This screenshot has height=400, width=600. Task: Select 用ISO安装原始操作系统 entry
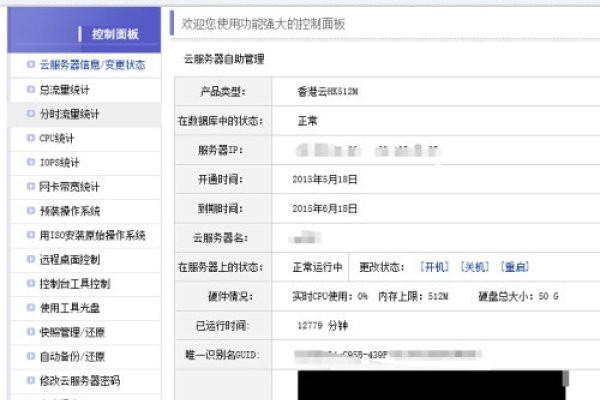point(92,235)
